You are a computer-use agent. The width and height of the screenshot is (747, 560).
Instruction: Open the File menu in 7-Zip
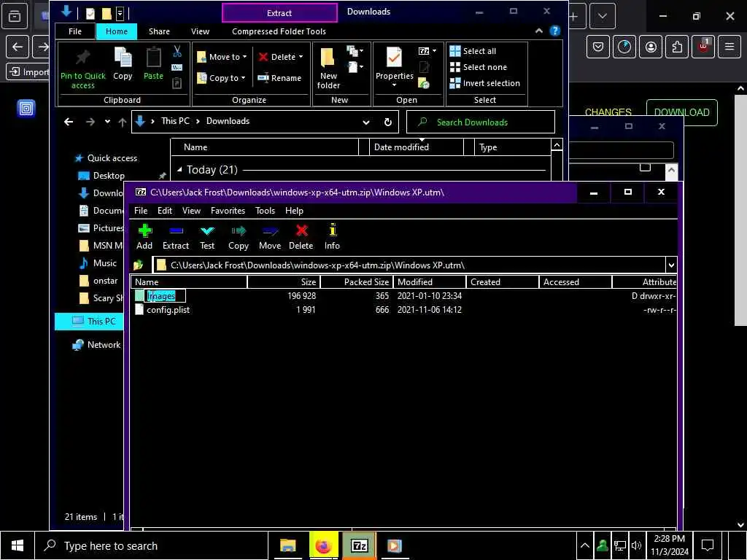click(x=141, y=211)
